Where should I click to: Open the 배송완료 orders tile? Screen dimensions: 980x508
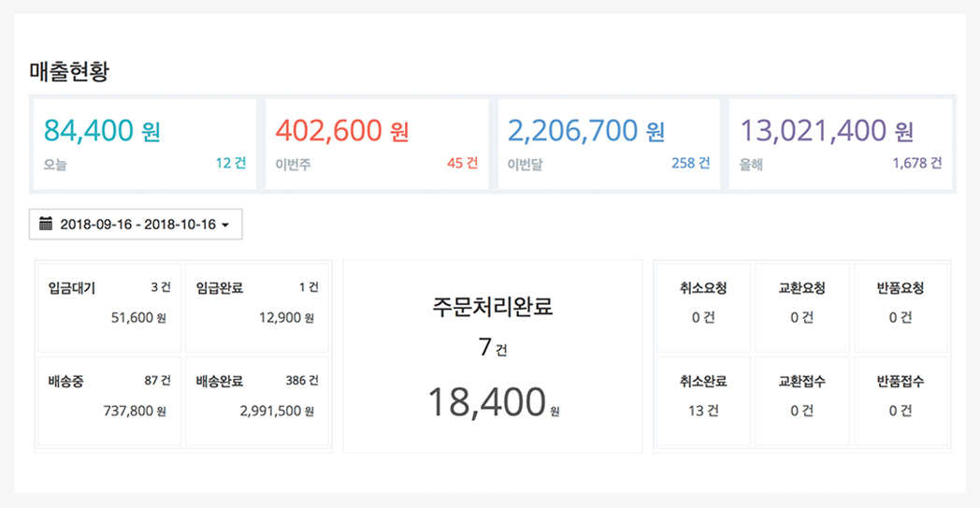coord(257,401)
